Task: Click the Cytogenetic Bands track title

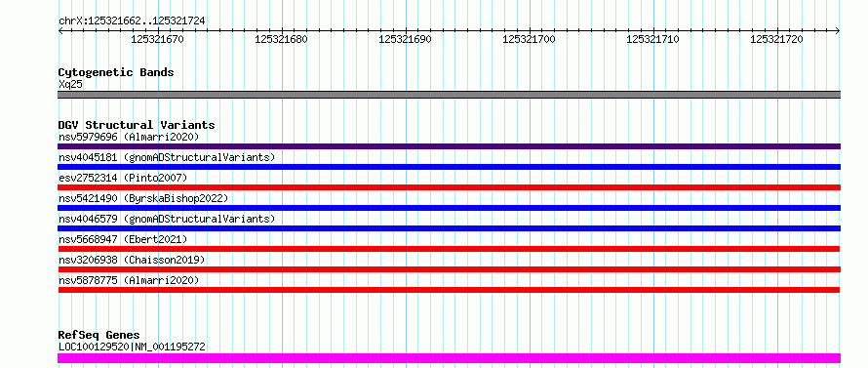Action: point(116,72)
